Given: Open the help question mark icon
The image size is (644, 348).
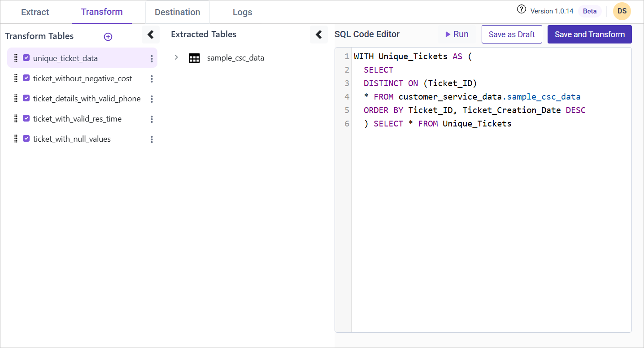Looking at the screenshot, I should (x=521, y=9).
